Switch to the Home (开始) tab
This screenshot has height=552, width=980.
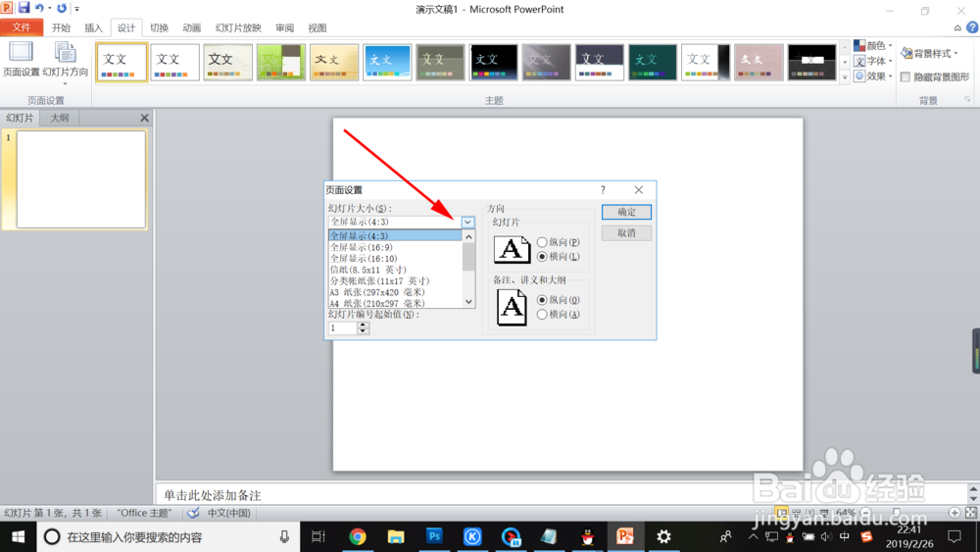(x=61, y=27)
